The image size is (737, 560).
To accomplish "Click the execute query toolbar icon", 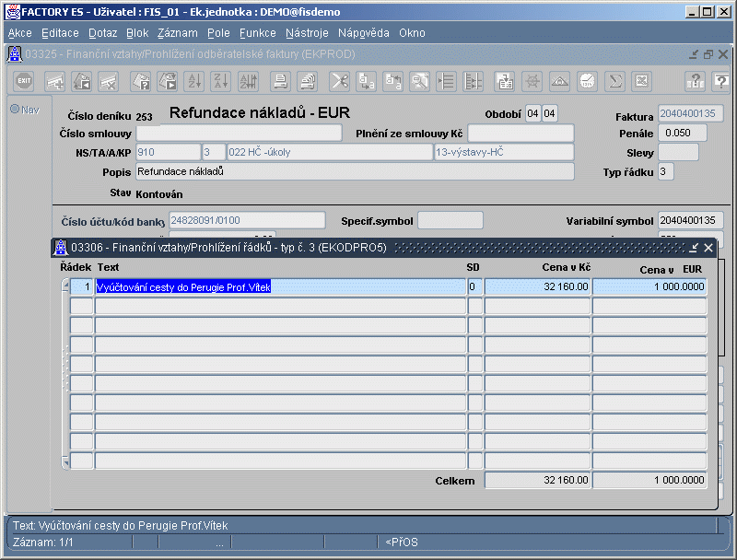I will tap(168, 82).
